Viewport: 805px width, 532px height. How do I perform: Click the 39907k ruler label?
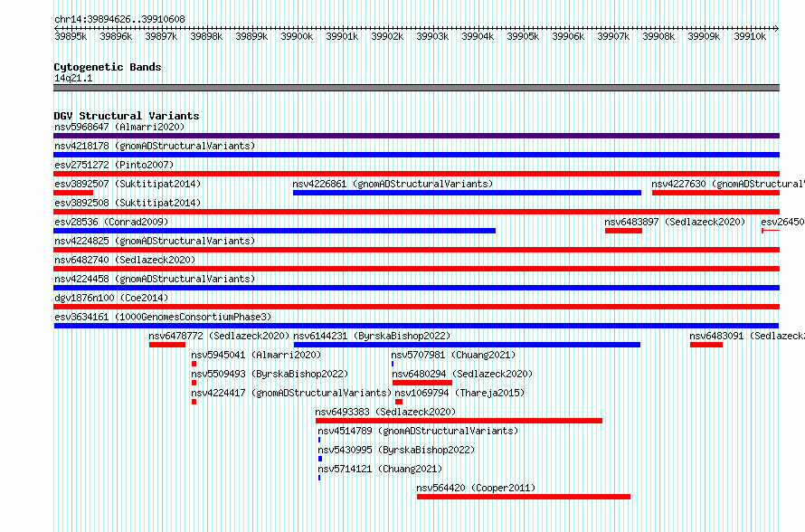click(x=613, y=36)
